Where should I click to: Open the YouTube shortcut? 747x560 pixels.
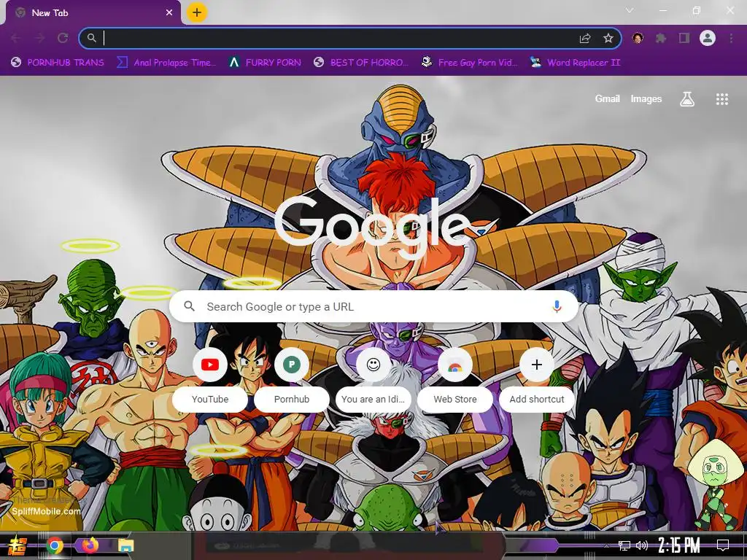click(x=210, y=378)
